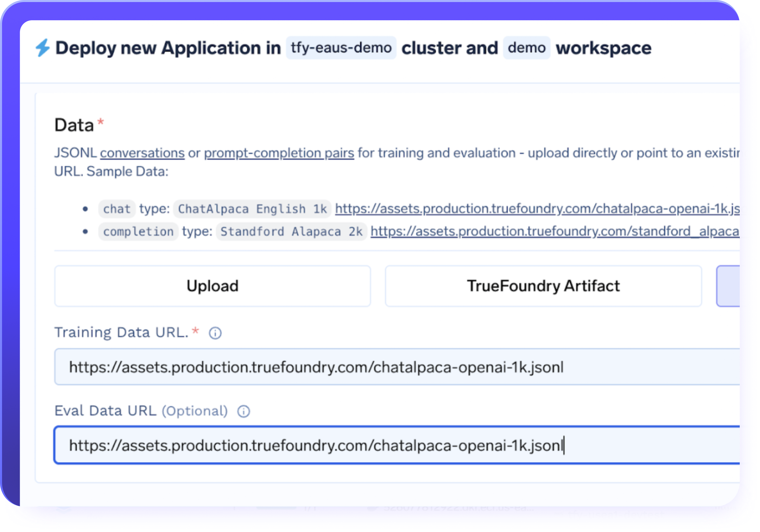Select the Upload data source option
Screen dimensions: 760x532
coord(212,286)
